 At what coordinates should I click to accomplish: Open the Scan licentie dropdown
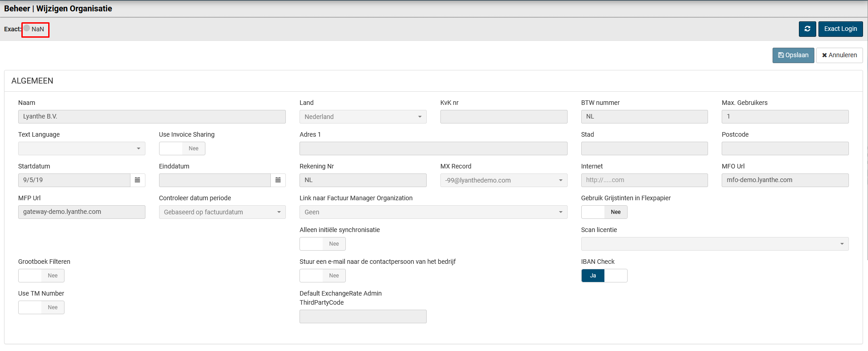click(714, 244)
